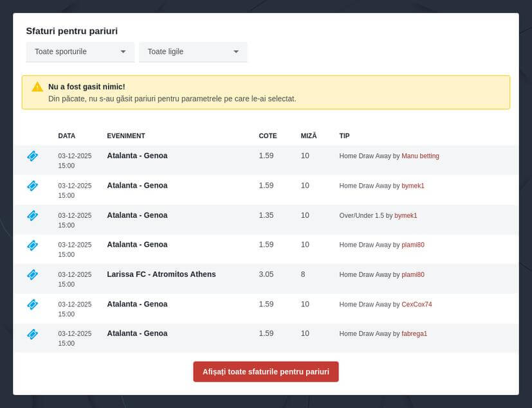Click ticket icon in CexCox74 tip row
This screenshot has width=532, height=408.
[x=32, y=304]
